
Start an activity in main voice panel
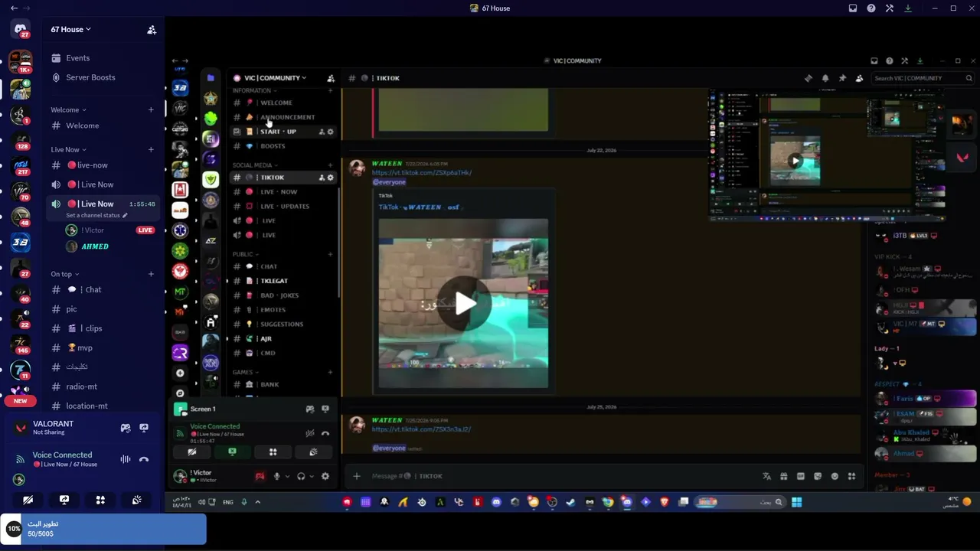100,500
